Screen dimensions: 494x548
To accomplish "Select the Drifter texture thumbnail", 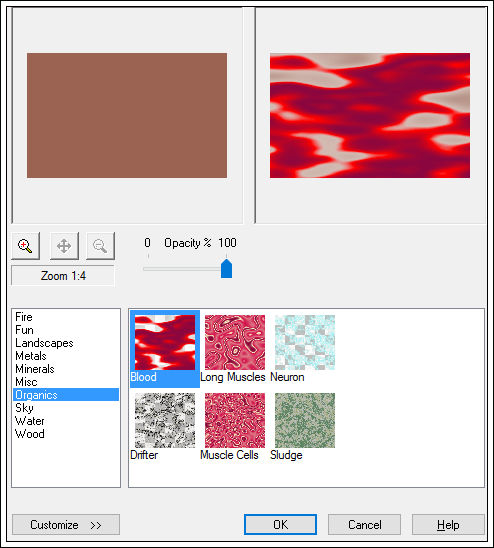I will [x=165, y=420].
